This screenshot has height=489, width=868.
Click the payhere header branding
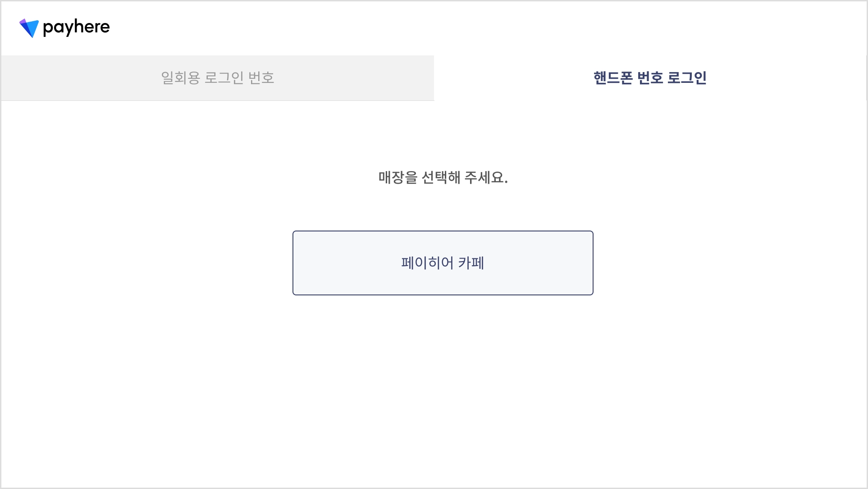tap(64, 28)
